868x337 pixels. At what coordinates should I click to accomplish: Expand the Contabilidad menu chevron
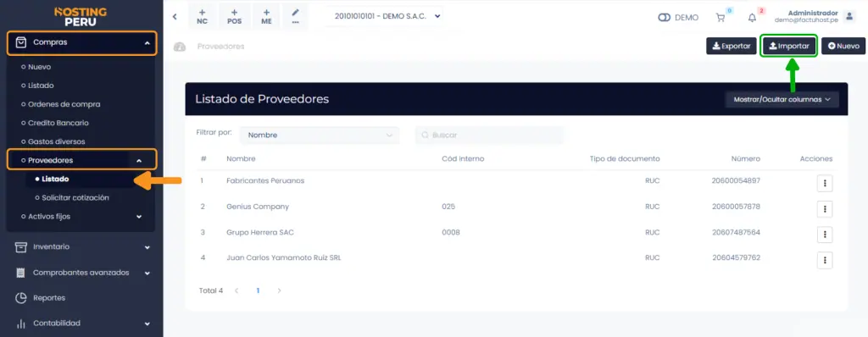click(147, 323)
